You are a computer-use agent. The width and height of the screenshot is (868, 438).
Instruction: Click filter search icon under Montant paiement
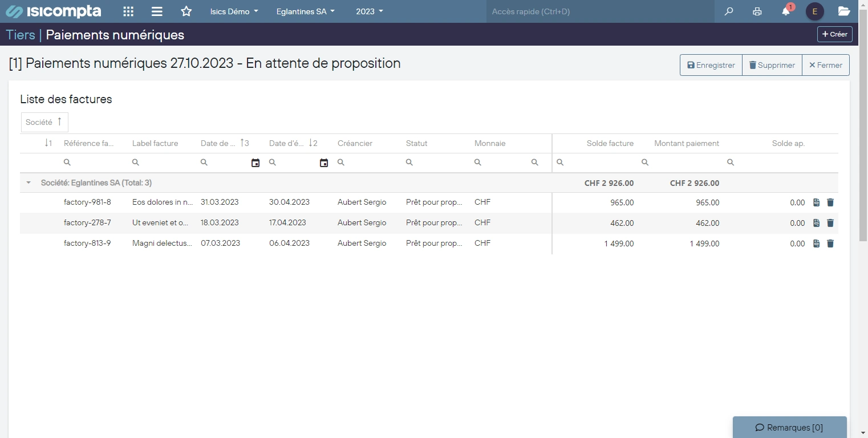point(645,163)
